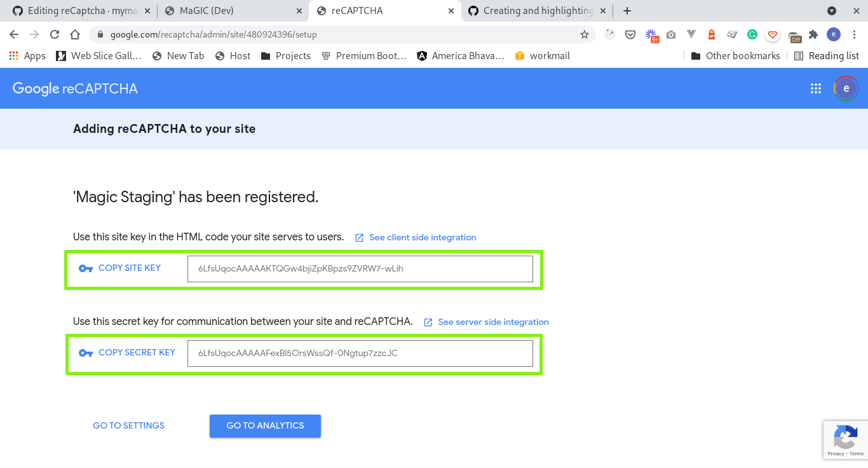Click inside the site key text field
Viewport: 868px width, 468px height.
(360, 268)
